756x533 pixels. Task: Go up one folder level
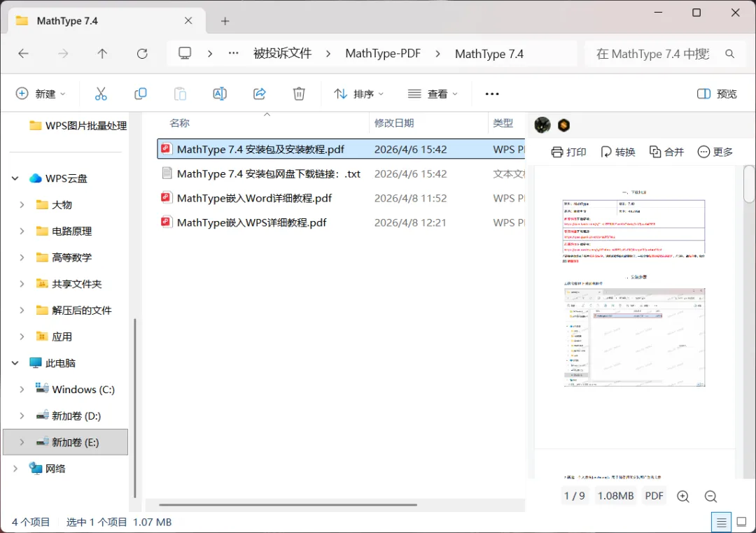tap(102, 53)
